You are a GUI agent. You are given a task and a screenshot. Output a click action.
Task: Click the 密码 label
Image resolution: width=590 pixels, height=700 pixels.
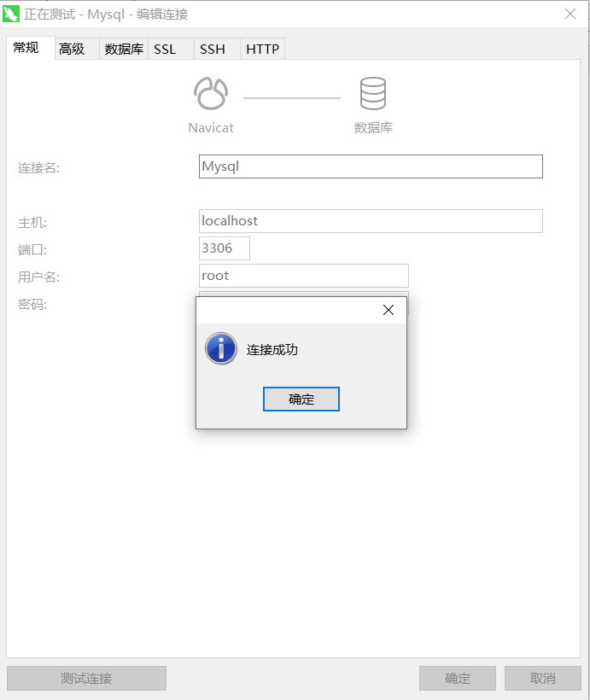(x=32, y=305)
